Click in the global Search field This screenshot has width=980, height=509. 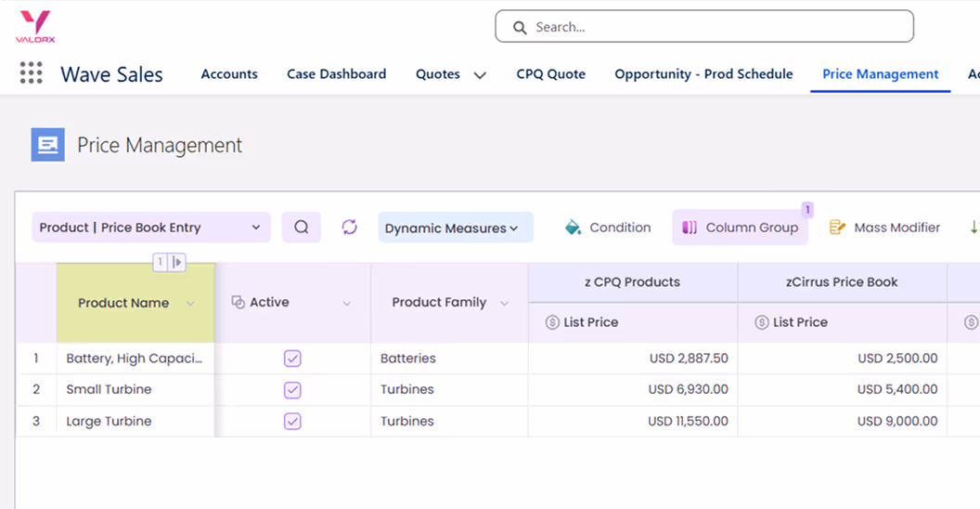tap(704, 26)
